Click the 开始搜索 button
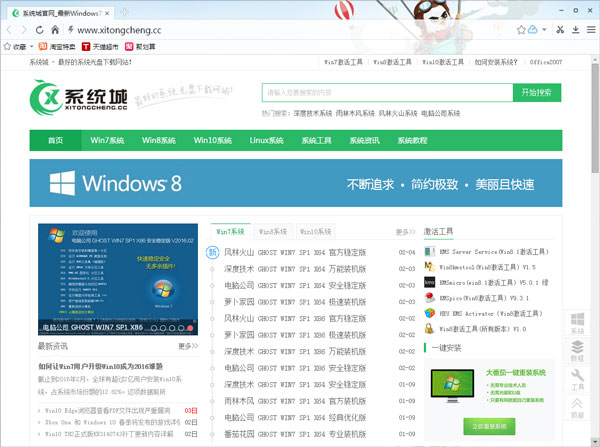 tap(537, 93)
